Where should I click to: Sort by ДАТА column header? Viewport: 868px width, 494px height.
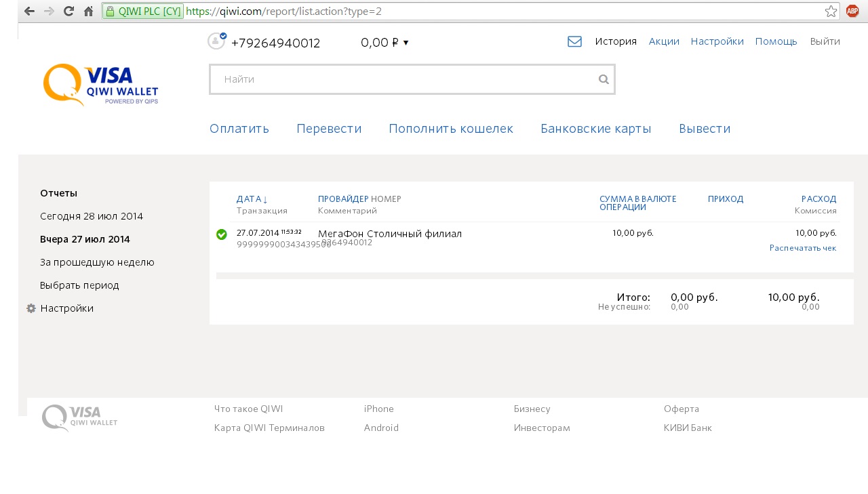click(x=252, y=199)
